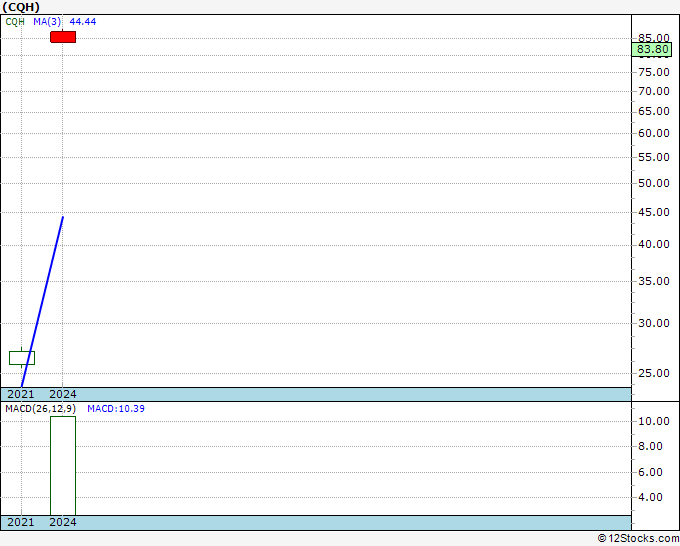Click the green CQH legend label

coord(15,22)
